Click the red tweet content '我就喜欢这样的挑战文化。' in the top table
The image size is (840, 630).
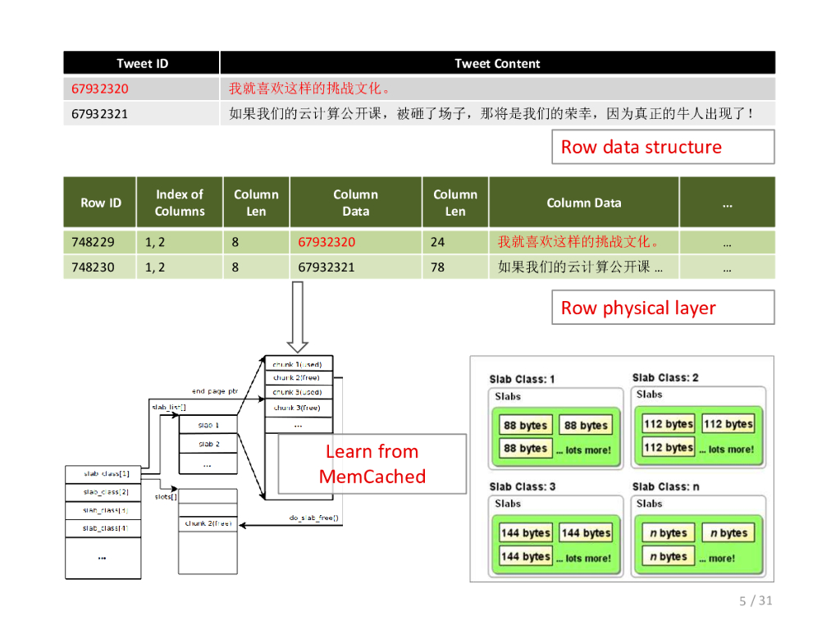(x=309, y=89)
